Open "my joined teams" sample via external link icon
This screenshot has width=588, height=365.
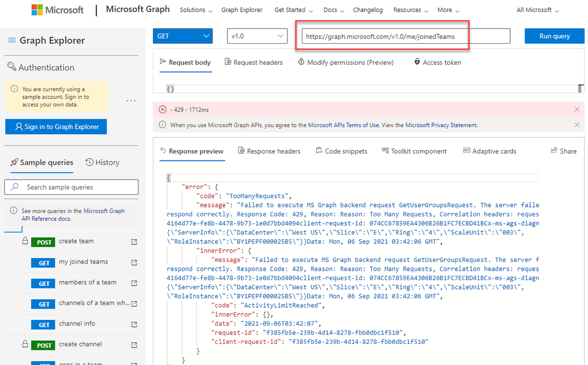(133, 262)
